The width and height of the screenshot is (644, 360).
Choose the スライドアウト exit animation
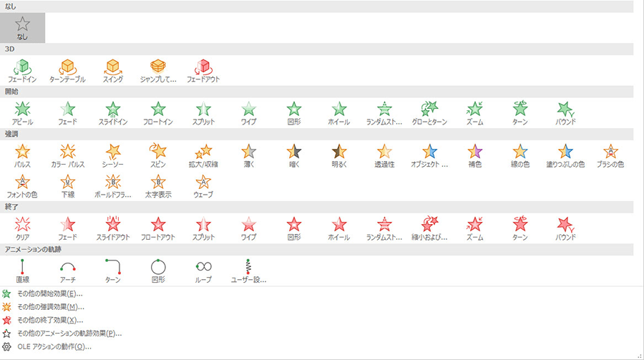[x=113, y=228]
